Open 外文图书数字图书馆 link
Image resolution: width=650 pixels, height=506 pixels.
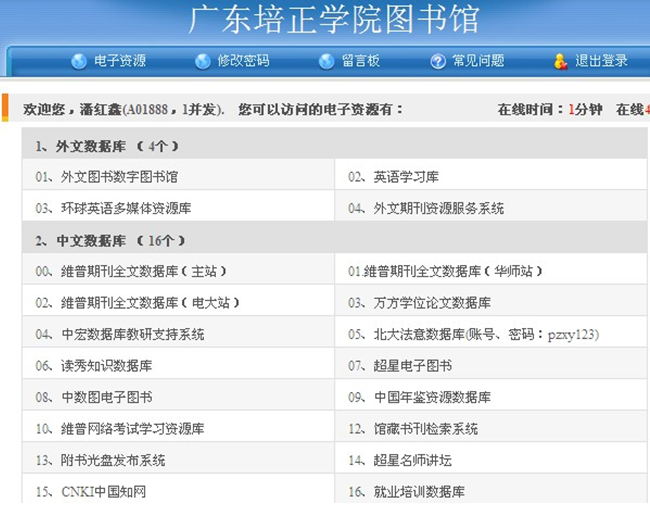click(x=119, y=177)
